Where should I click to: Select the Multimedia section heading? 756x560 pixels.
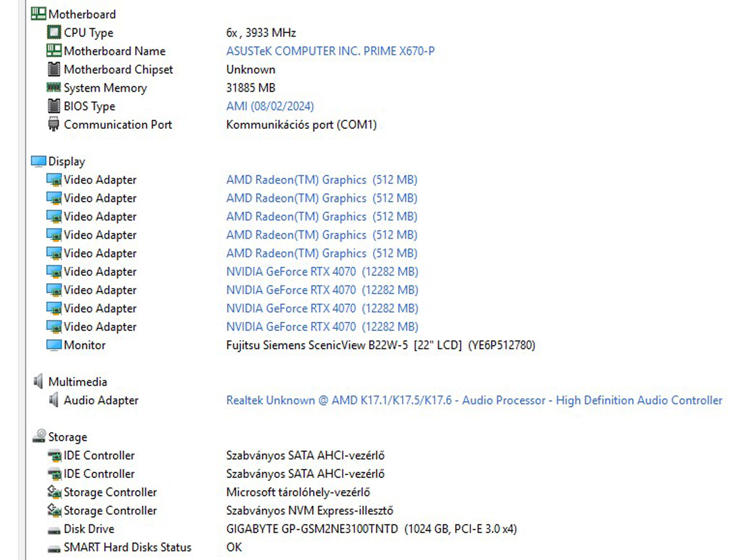pos(78,382)
